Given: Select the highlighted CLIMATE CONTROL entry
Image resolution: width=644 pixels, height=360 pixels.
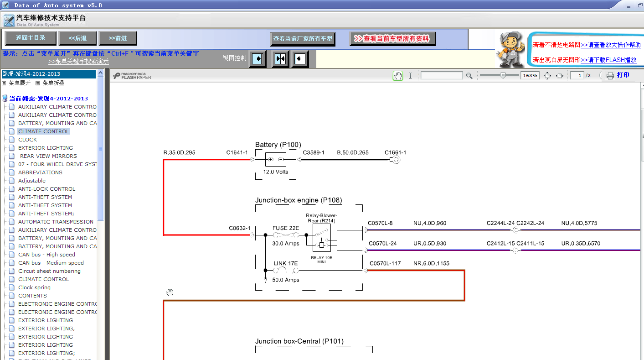Looking at the screenshot, I should point(44,131).
